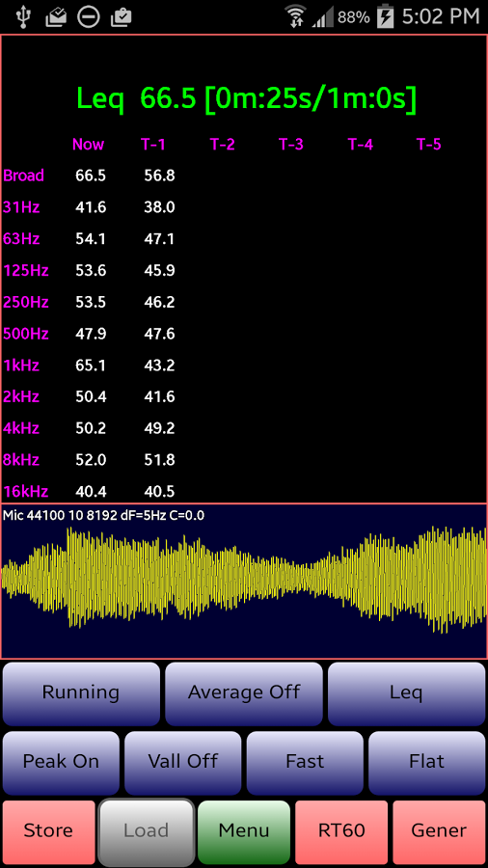Tap the battery charging icon
Image resolution: width=488 pixels, height=868 pixels.
pos(385,17)
